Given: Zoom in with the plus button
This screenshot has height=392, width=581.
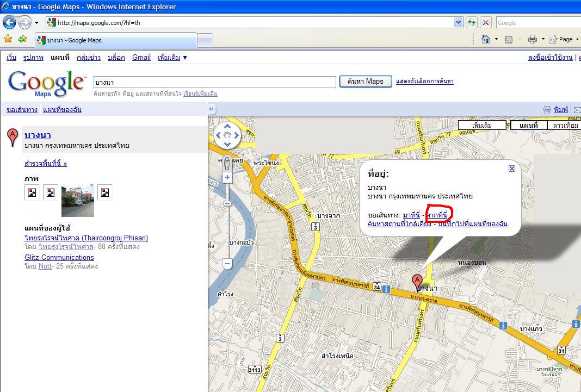Looking at the screenshot, I should (227, 177).
